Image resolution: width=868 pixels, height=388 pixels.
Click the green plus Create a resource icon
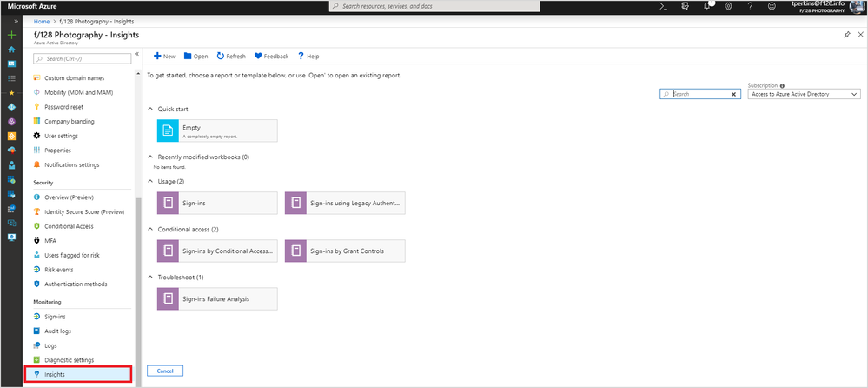point(11,35)
